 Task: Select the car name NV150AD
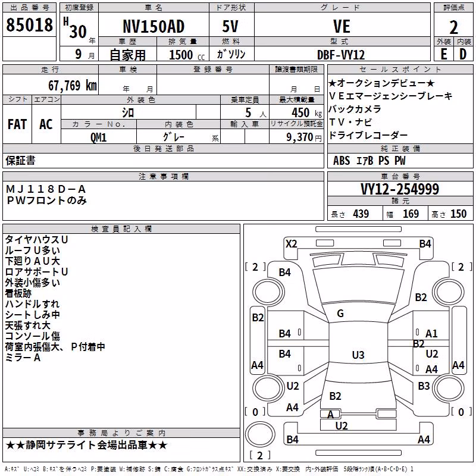[154, 26]
